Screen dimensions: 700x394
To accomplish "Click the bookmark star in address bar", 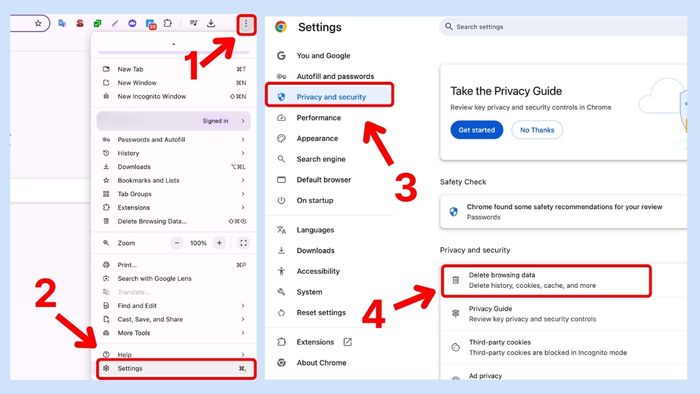I will (38, 23).
